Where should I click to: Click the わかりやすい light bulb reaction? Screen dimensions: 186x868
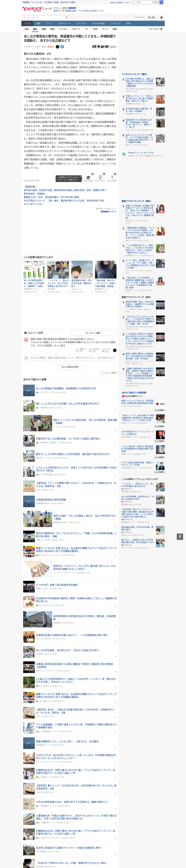[100, 178]
